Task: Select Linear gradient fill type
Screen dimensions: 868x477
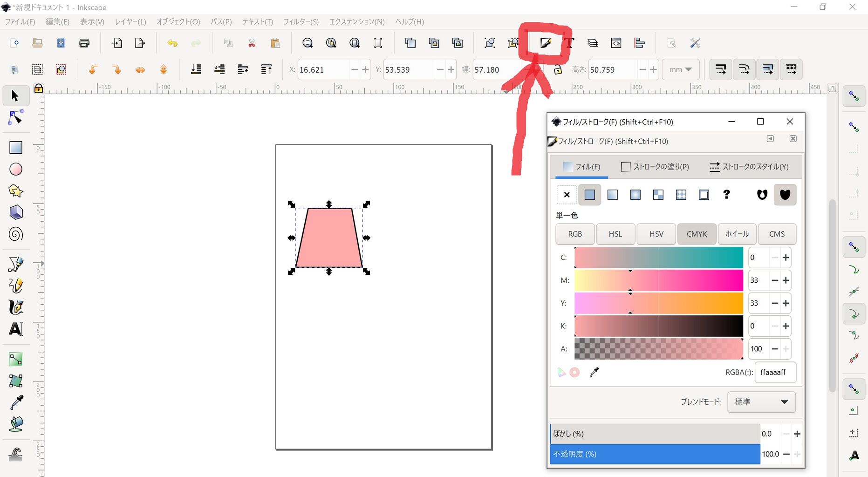Action: click(x=613, y=195)
